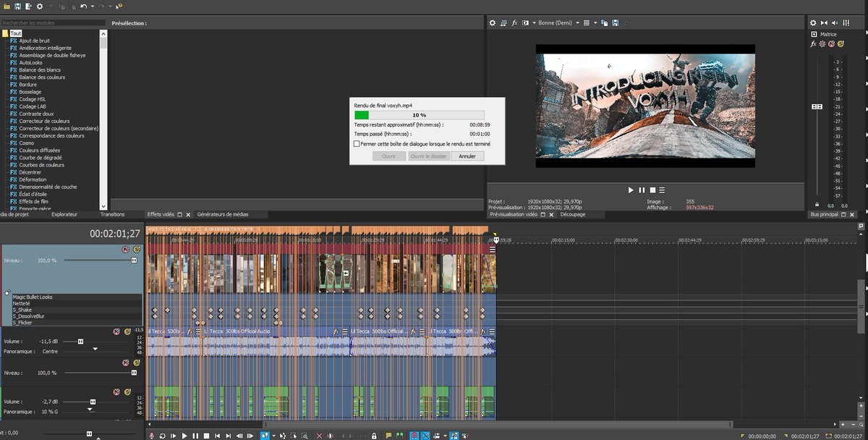The image size is (868, 440).
Task: Check 'Fermer cette boîte de dialogue' checkbox
Action: click(357, 144)
